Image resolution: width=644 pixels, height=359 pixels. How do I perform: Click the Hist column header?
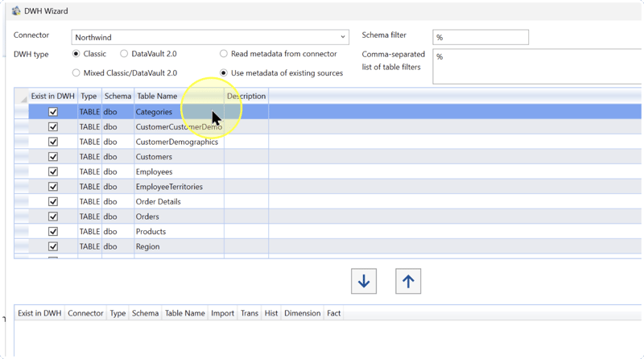point(271,313)
